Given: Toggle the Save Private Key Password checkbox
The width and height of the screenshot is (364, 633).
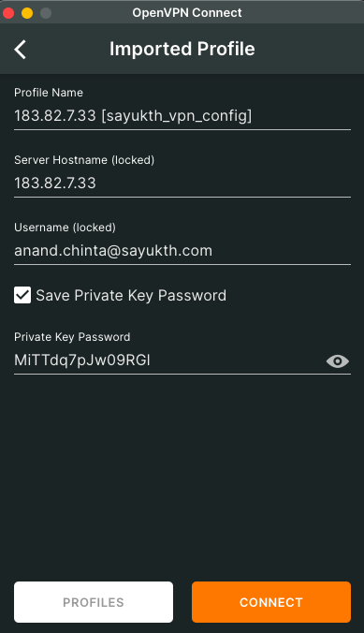Looking at the screenshot, I should (x=22, y=295).
